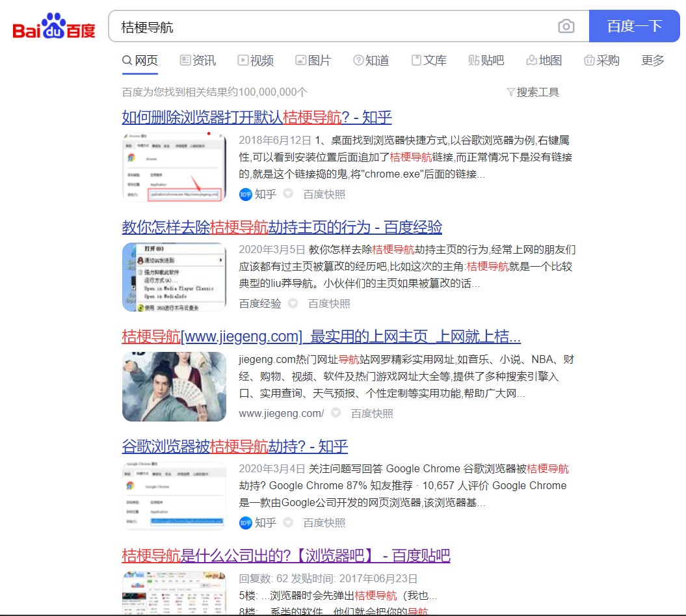Open result 桔梗导航[www.jiegeng.com] 最实用的上网主页

point(321,337)
